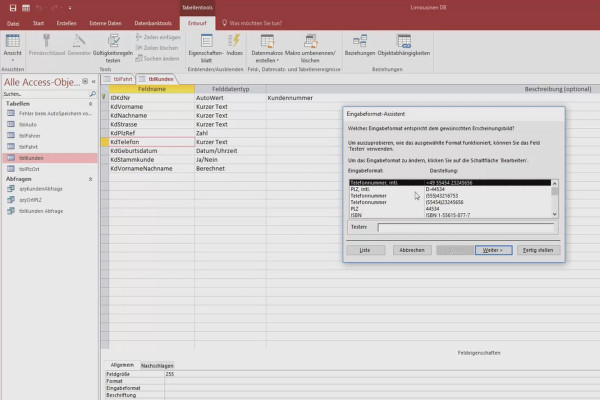Click the save icon in title bar
The width and height of the screenshot is (600, 400).
13,8
